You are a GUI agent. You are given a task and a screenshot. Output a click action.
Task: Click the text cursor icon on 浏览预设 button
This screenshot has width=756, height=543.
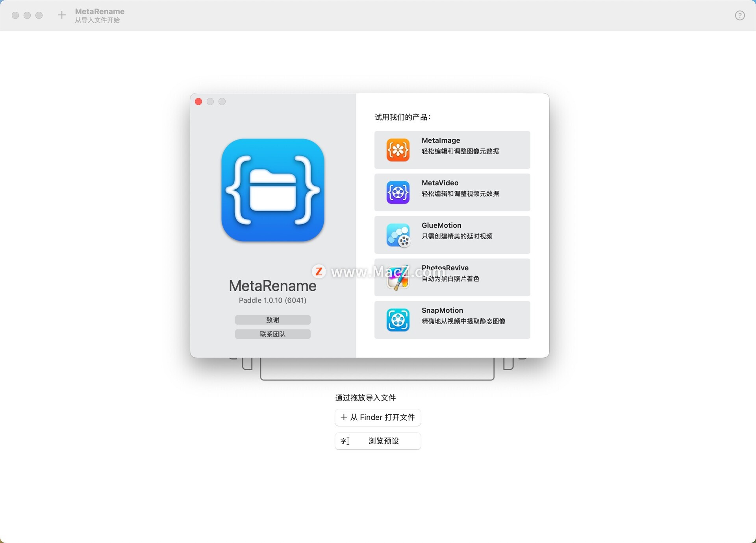(345, 441)
